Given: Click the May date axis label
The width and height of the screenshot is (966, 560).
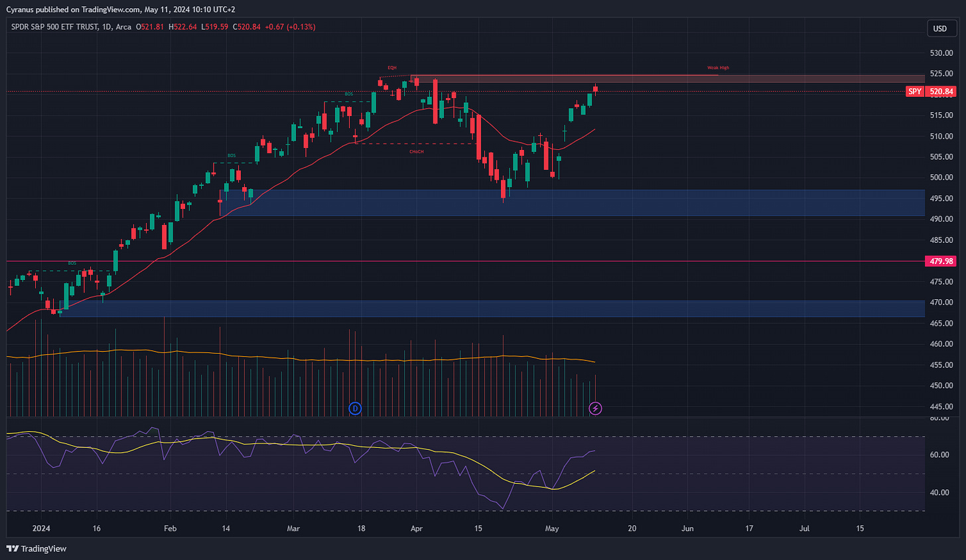Looking at the screenshot, I should [552, 529].
